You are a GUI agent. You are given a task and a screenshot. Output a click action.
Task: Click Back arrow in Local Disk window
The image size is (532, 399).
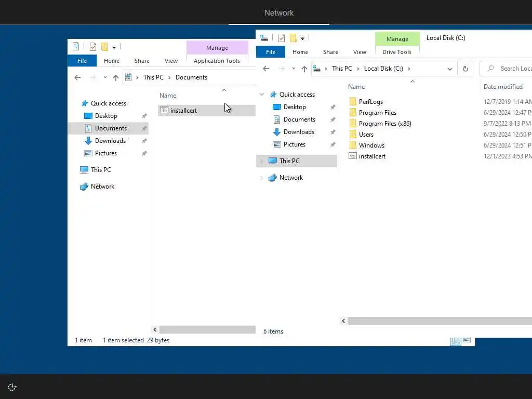[x=266, y=69]
